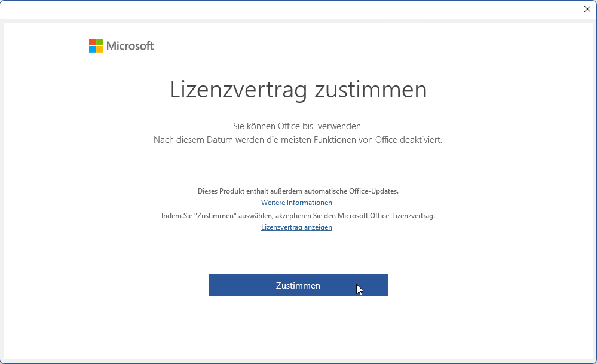Click the sentence starting 'Indem Sie'
The image size is (597, 364).
(298, 216)
